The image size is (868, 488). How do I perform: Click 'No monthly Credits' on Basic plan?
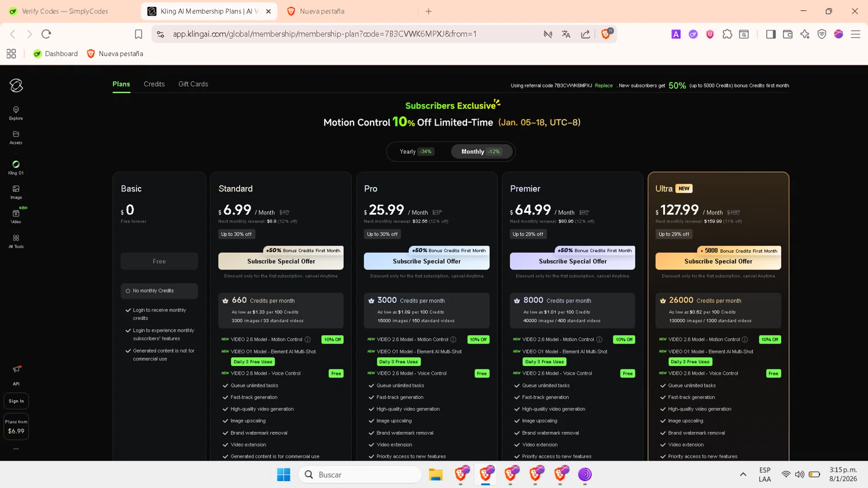[159, 291]
